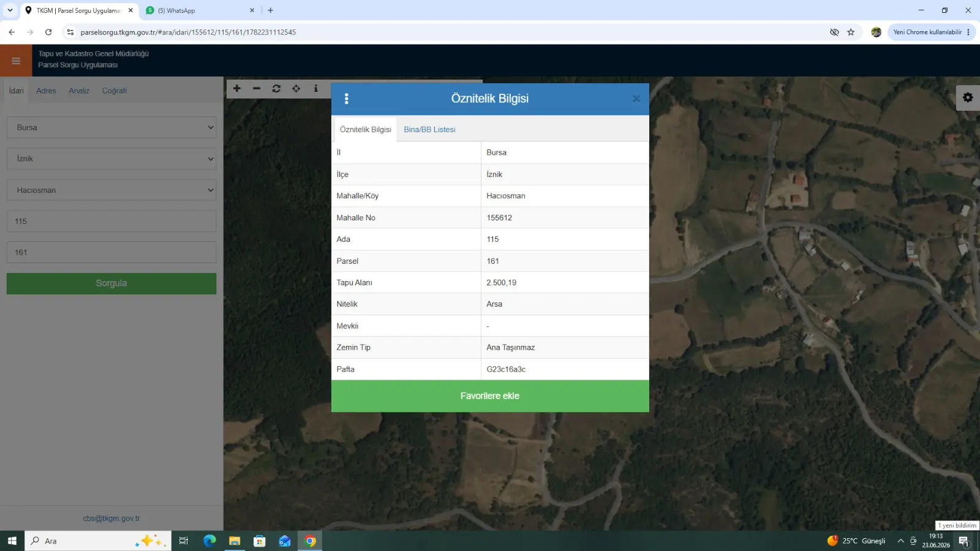The height and width of the screenshot is (551, 980).
Task: Open Chrome profile avatar
Action: click(876, 32)
